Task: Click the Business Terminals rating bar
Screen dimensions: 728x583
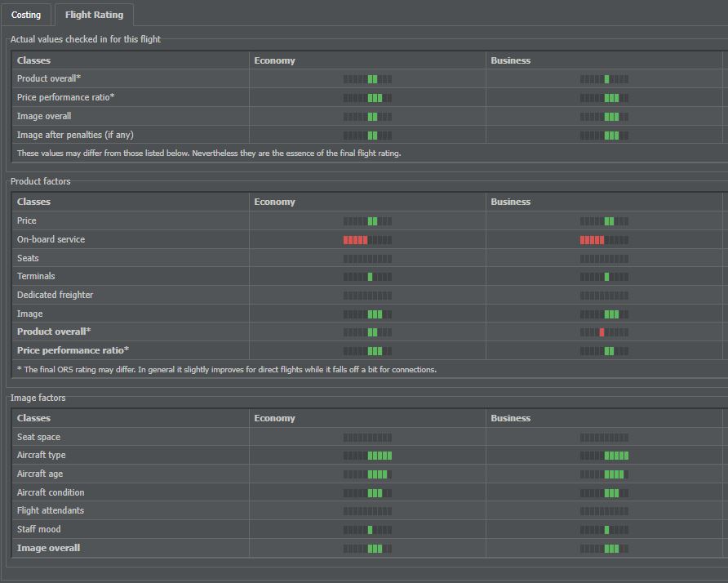Action: click(604, 277)
